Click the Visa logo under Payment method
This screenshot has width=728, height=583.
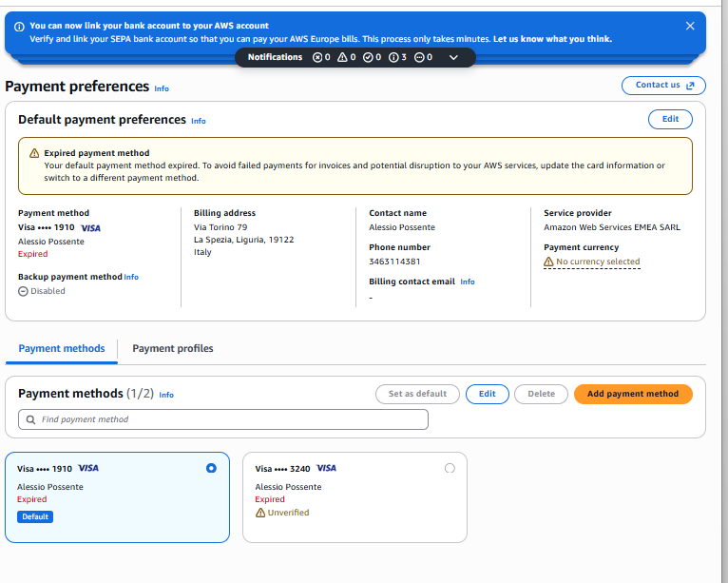pyautogui.click(x=90, y=228)
